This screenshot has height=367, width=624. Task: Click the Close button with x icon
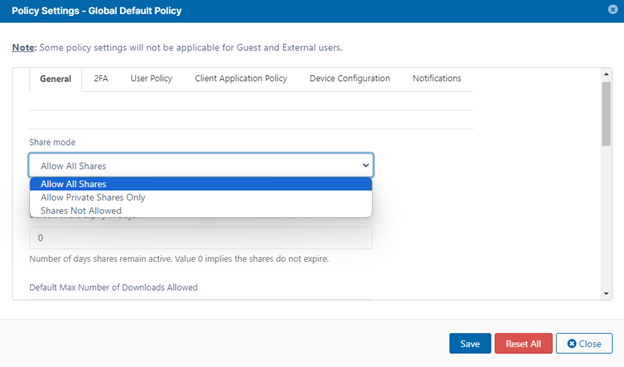pyautogui.click(x=584, y=344)
